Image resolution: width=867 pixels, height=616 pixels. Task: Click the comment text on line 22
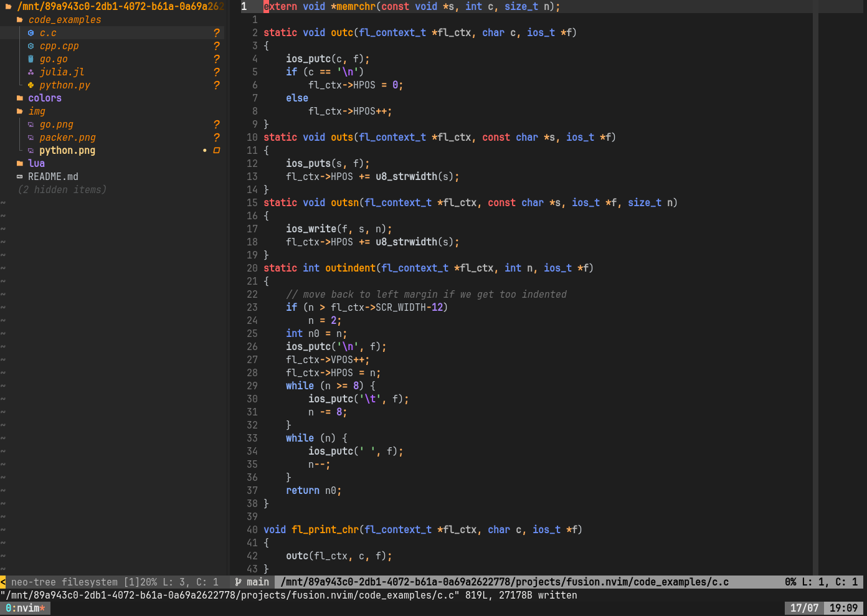coord(426,294)
